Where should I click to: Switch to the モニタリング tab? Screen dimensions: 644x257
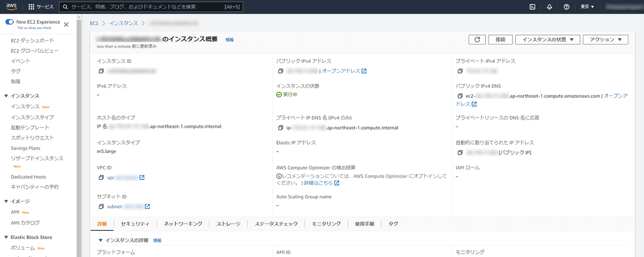[326, 224]
